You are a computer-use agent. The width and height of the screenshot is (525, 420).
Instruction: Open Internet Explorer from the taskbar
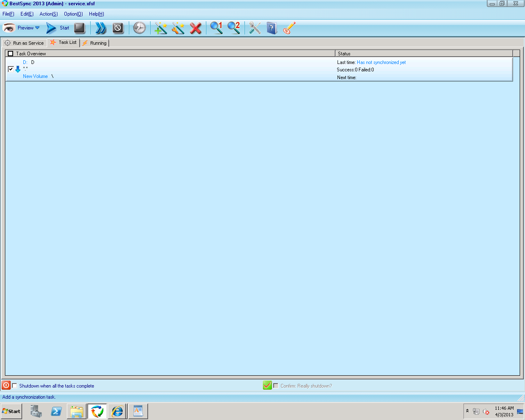(x=118, y=411)
